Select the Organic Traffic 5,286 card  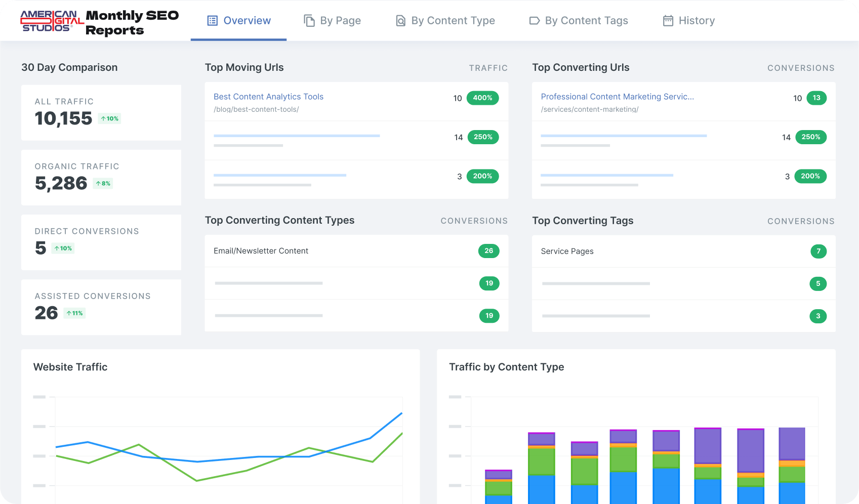point(101,177)
